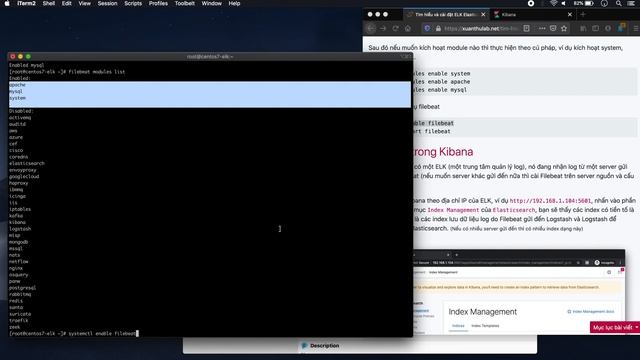Go forward in the browser
This screenshot has width=640, height=360.
coord(383,28)
